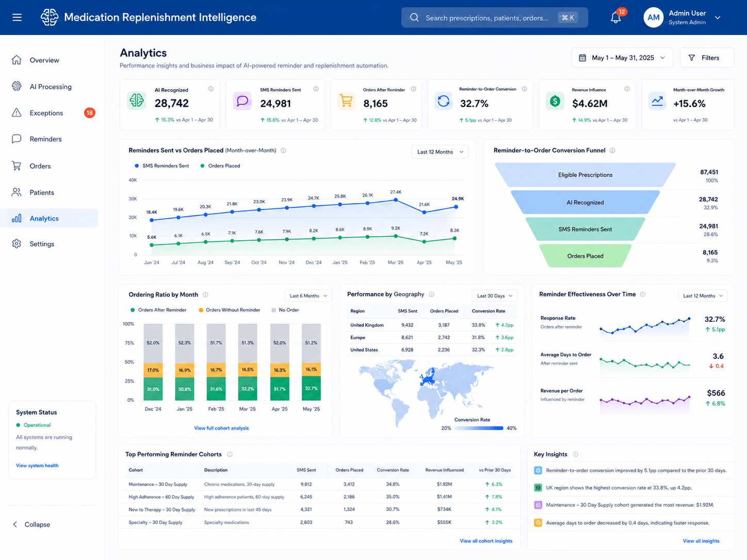This screenshot has height=560, width=747.
Task: Open Last 12 Months effectiveness dropdown
Action: (x=703, y=296)
